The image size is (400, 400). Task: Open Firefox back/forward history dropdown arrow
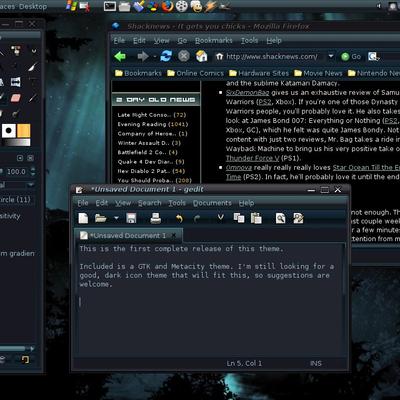point(155,57)
